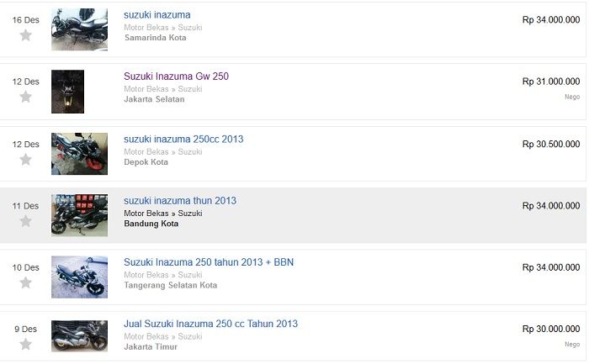View thumbnail of Jakarta Timur motorcycle
This screenshot has width=589, height=364.
click(79, 336)
